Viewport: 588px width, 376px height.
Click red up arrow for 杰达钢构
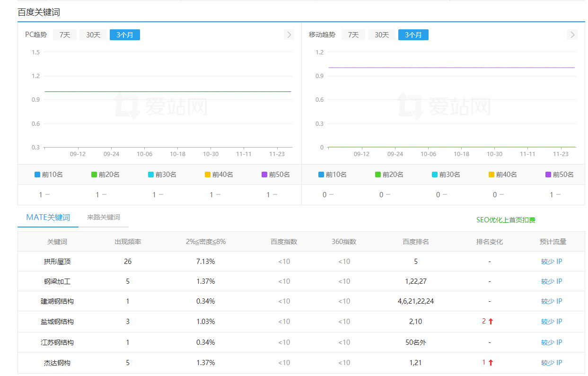click(491, 363)
